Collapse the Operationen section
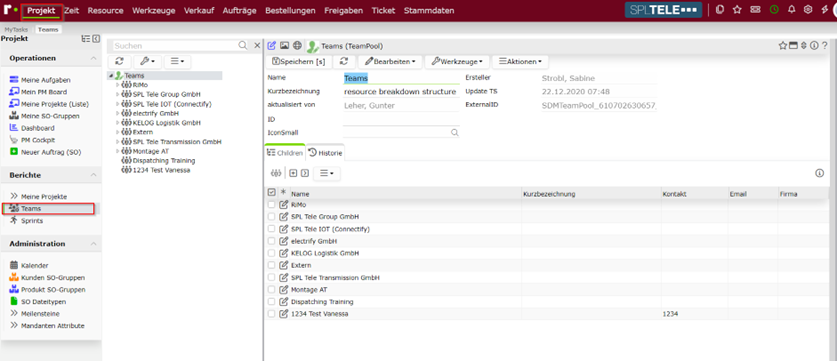Screen dimensions: 837x361 point(93,58)
